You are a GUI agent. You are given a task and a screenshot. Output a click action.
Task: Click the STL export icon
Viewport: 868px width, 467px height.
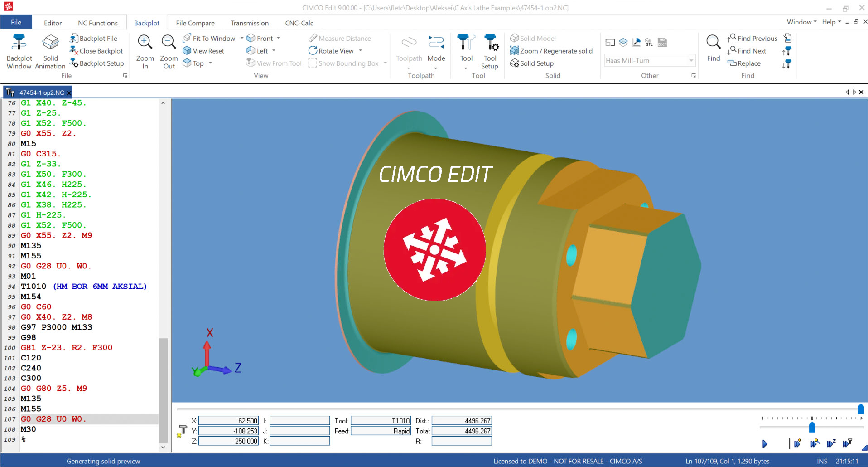point(649,42)
